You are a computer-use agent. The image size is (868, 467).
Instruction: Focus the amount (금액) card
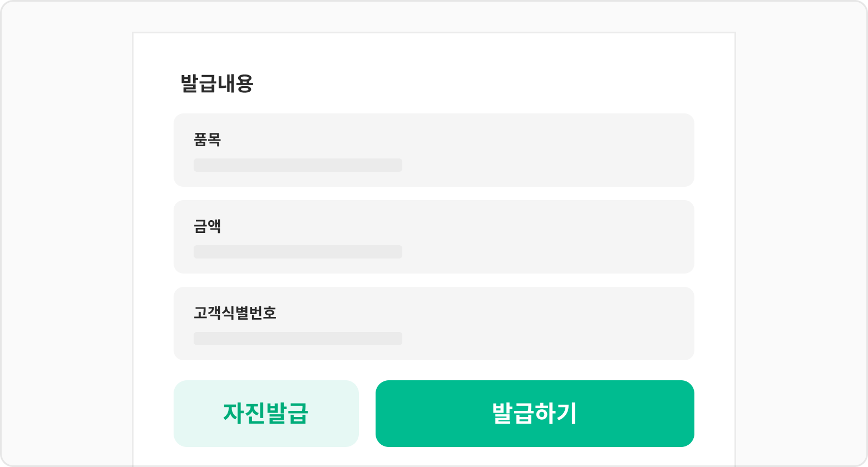434,237
